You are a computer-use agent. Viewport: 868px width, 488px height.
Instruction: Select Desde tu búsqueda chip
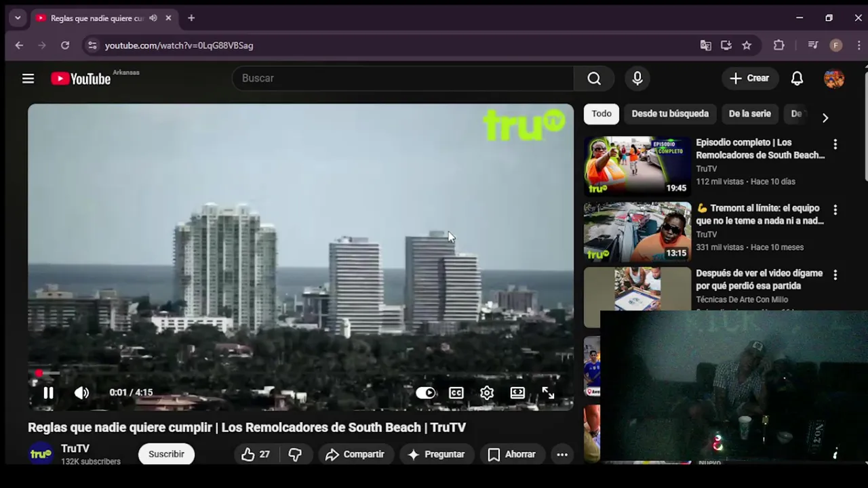[670, 114]
